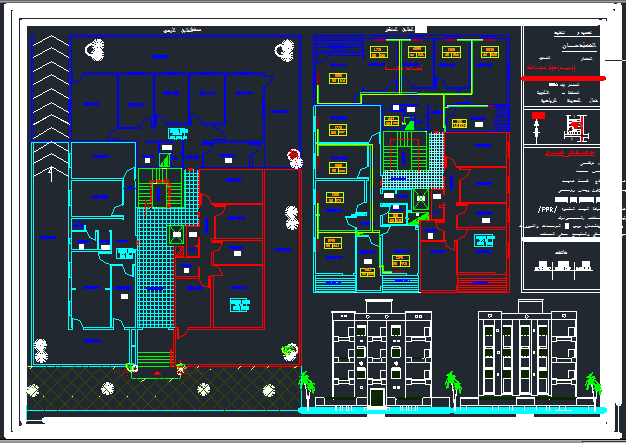Click the /PPR/ text in the specifications panel
The image size is (626, 443).
pyautogui.click(x=547, y=210)
